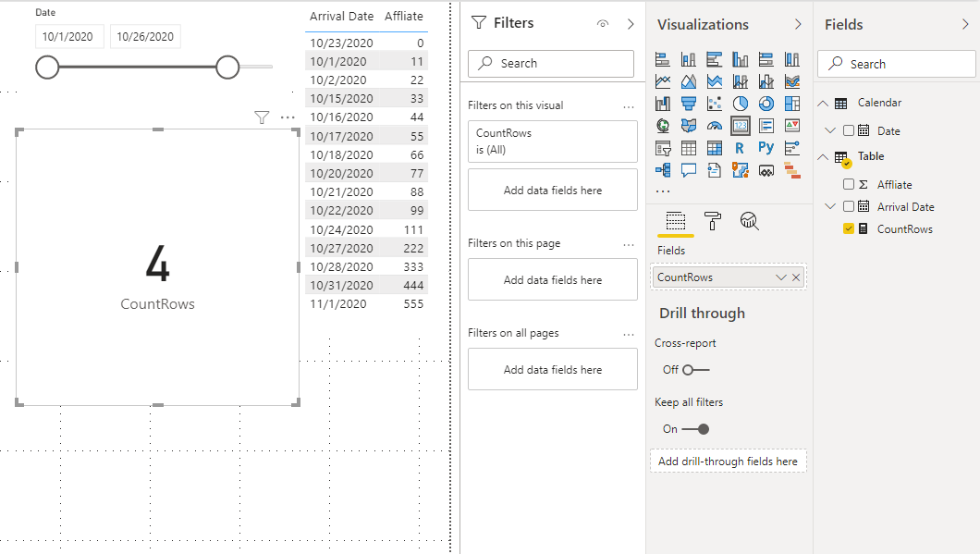Click the slicer end date 10/26/2020 box
This screenshot has width=980, height=554.
(x=146, y=37)
